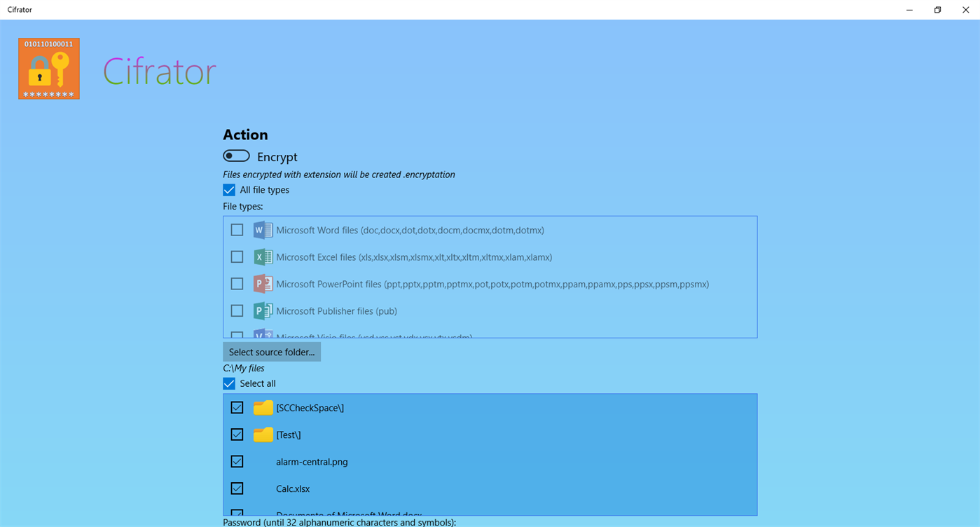The image size is (980, 527).
Task: Click the Microsoft PowerPoint files icon
Action: tap(262, 283)
